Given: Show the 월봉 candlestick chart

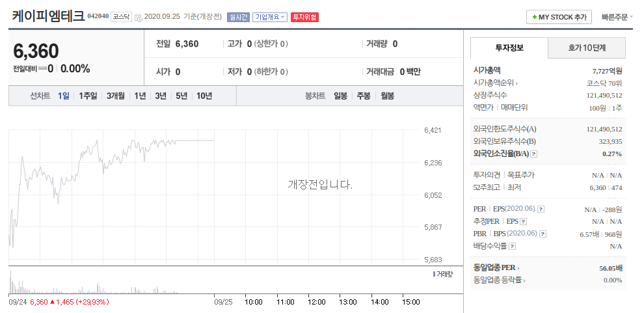Looking at the screenshot, I should (x=387, y=96).
